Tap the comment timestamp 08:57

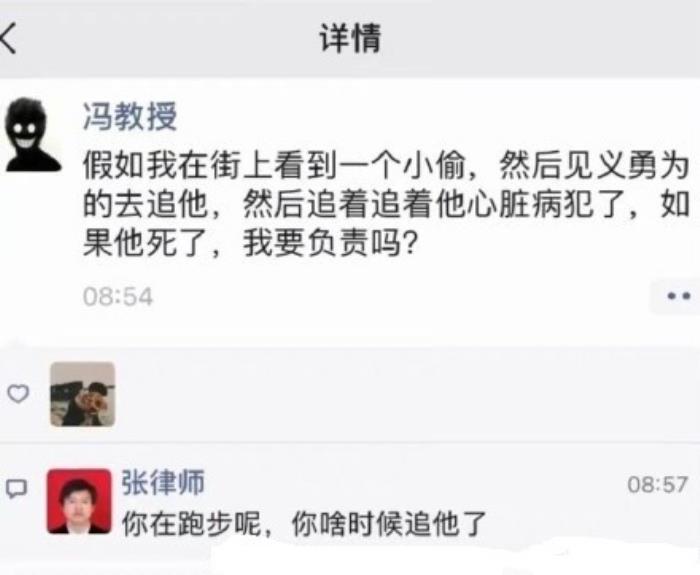(x=658, y=484)
